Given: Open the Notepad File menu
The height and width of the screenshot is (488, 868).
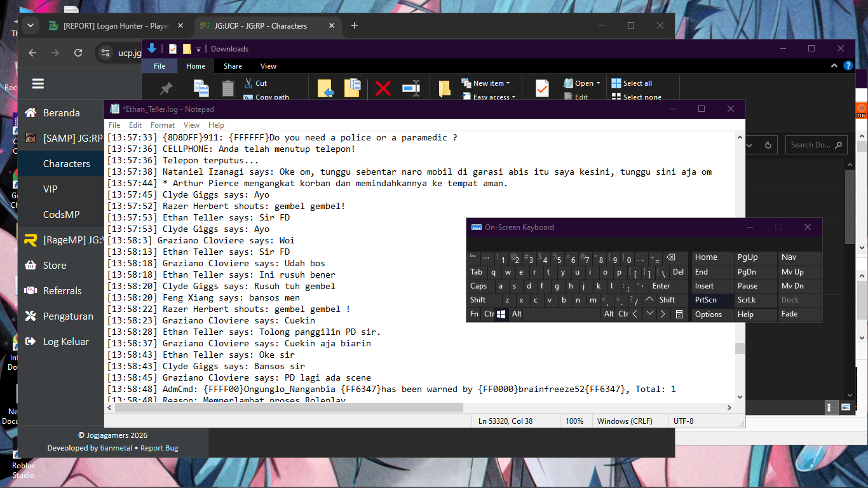Looking at the screenshot, I should pos(114,125).
